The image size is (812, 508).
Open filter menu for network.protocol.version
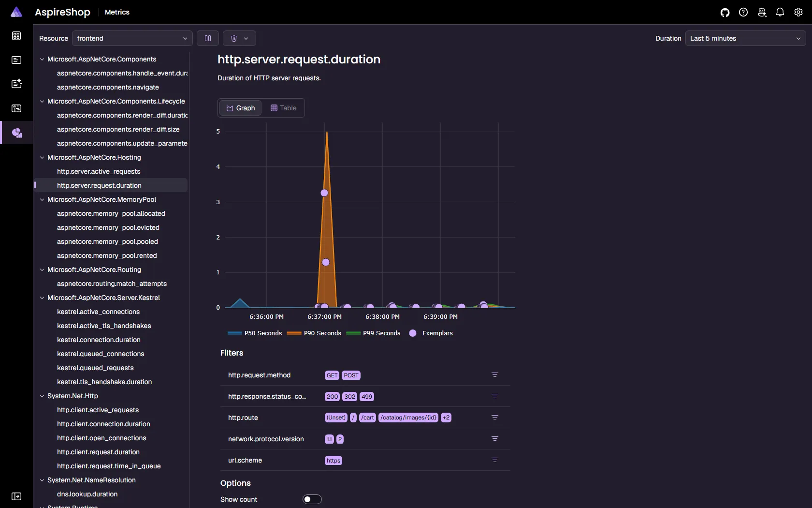(x=495, y=439)
